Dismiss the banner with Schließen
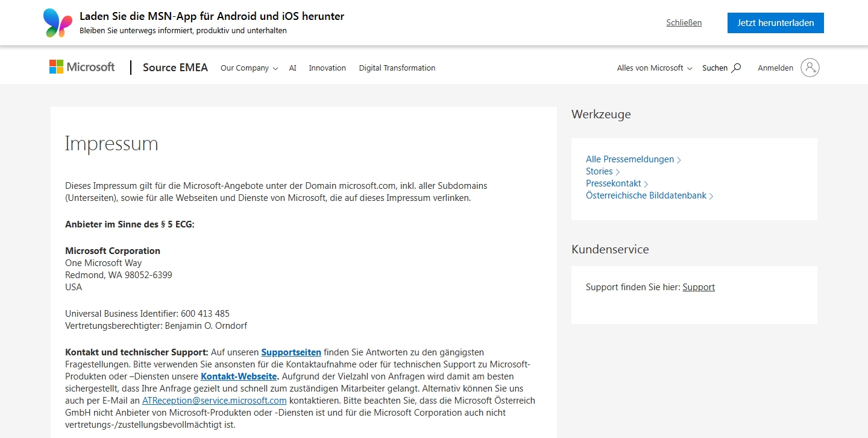Image resolution: width=868 pixels, height=438 pixels. (684, 22)
